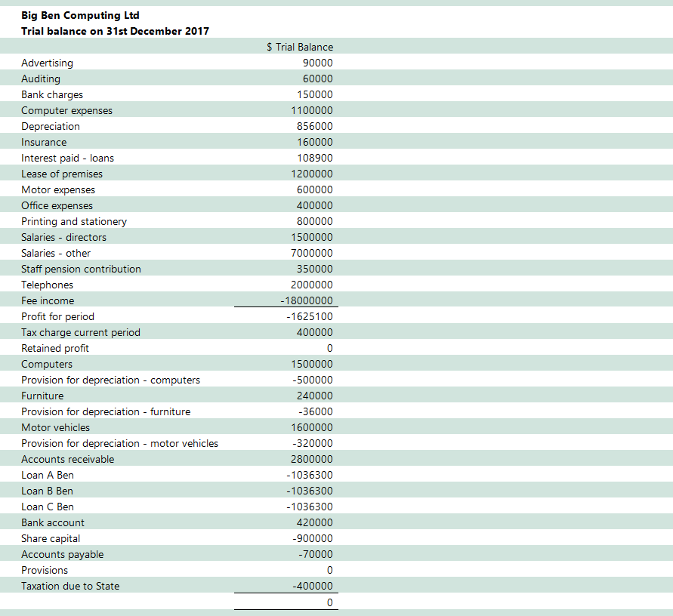Click the Accounts receivable value 2800000

click(x=311, y=459)
